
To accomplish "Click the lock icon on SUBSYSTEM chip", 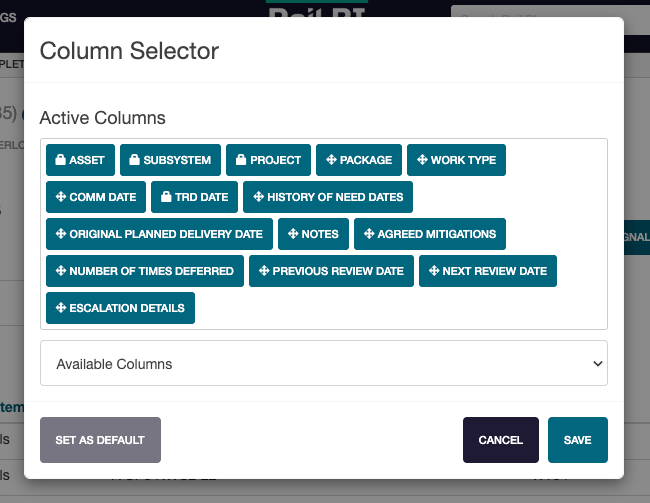I will 134,160.
